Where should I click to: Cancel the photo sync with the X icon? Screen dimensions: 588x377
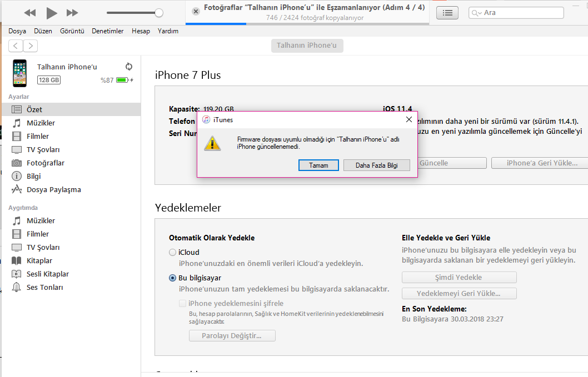(x=196, y=12)
